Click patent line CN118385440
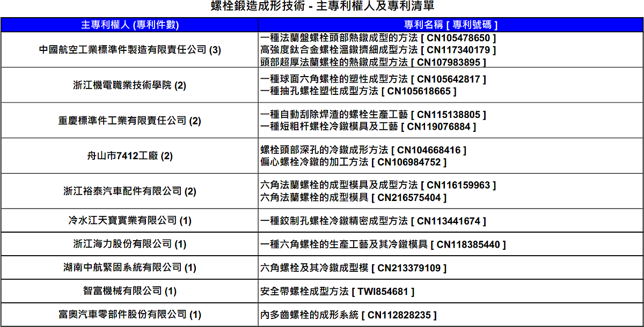This screenshot has width=644, height=327. pos(383,244)
